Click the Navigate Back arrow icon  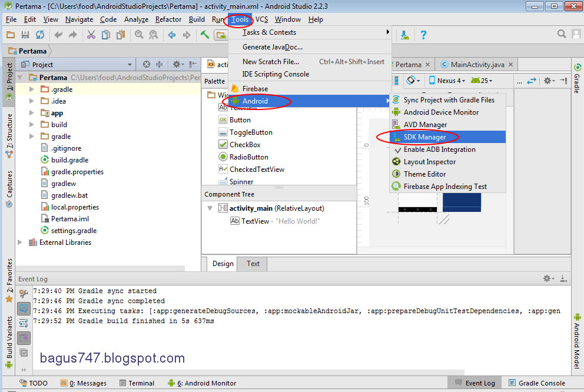tap(172, 35)
